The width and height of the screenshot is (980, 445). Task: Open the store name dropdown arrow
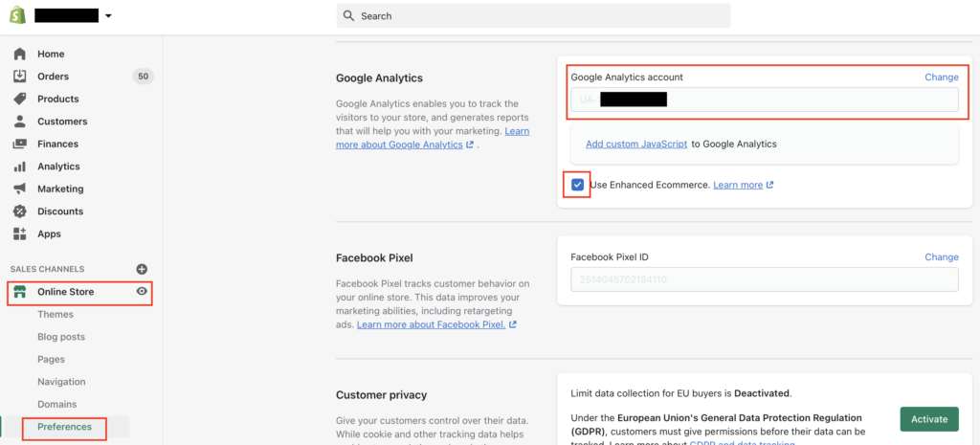coord(108,16)
